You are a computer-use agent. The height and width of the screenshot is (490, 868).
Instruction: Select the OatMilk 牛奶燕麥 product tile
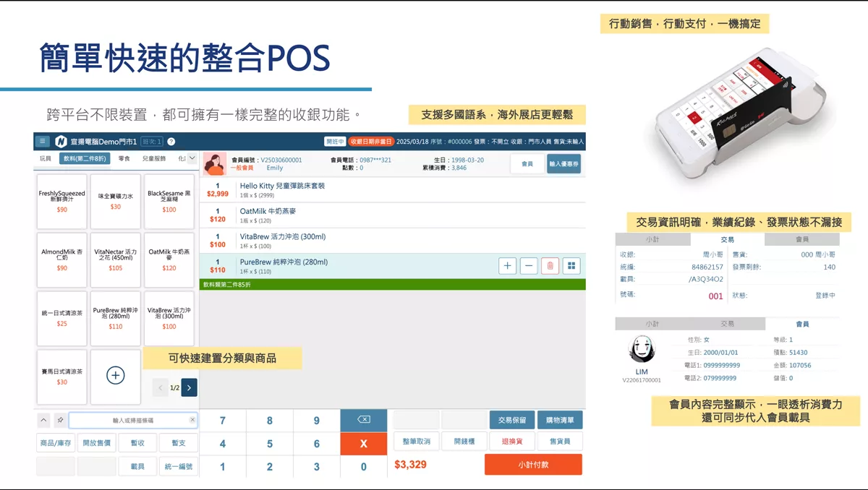click(169, 259)
